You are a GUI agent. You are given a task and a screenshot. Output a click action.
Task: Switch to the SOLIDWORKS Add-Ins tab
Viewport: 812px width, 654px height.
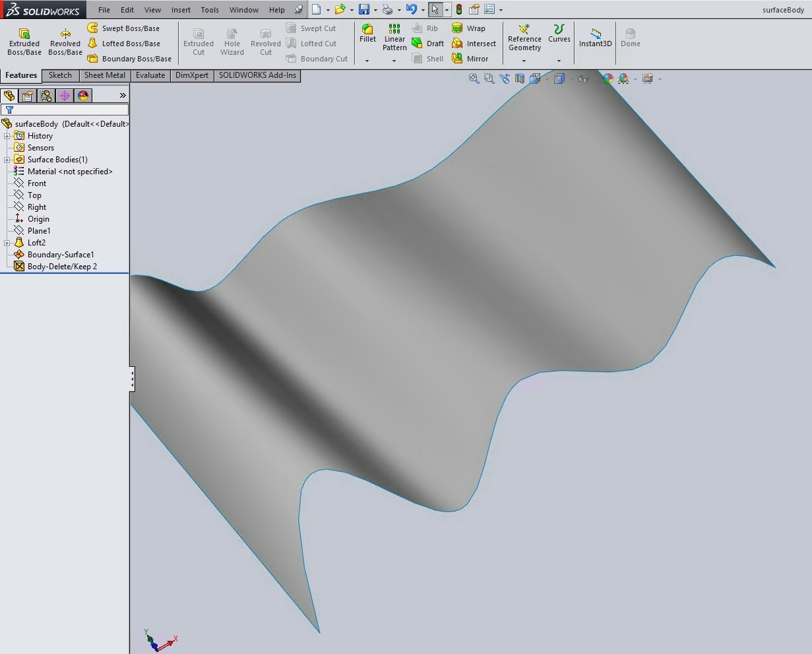pyautogui.click(x=257, y=75)
